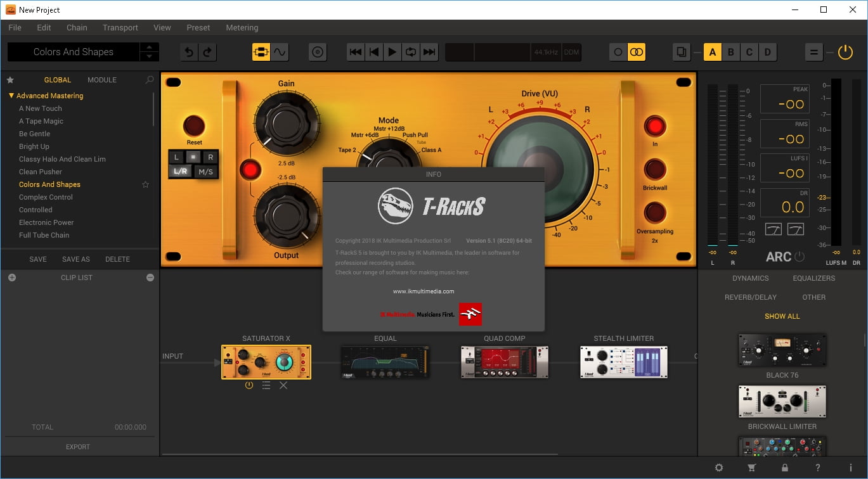Toggle the global power bypass button
This screenshot has width=868, height=479.
(845, 52)
